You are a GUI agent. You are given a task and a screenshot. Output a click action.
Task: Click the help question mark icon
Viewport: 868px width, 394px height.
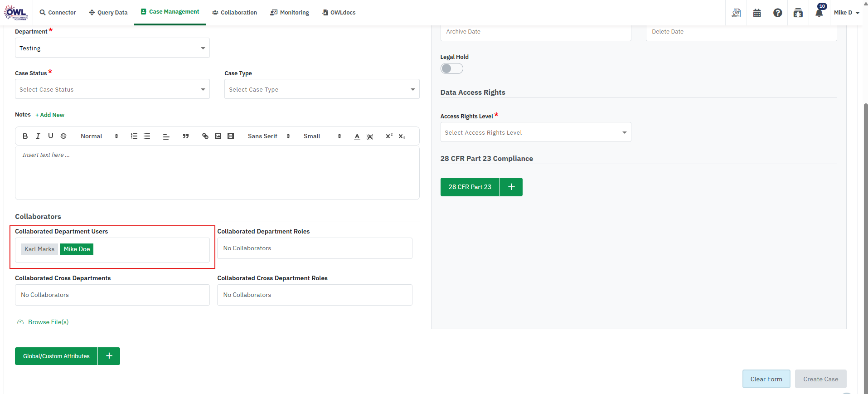[777, 13]
